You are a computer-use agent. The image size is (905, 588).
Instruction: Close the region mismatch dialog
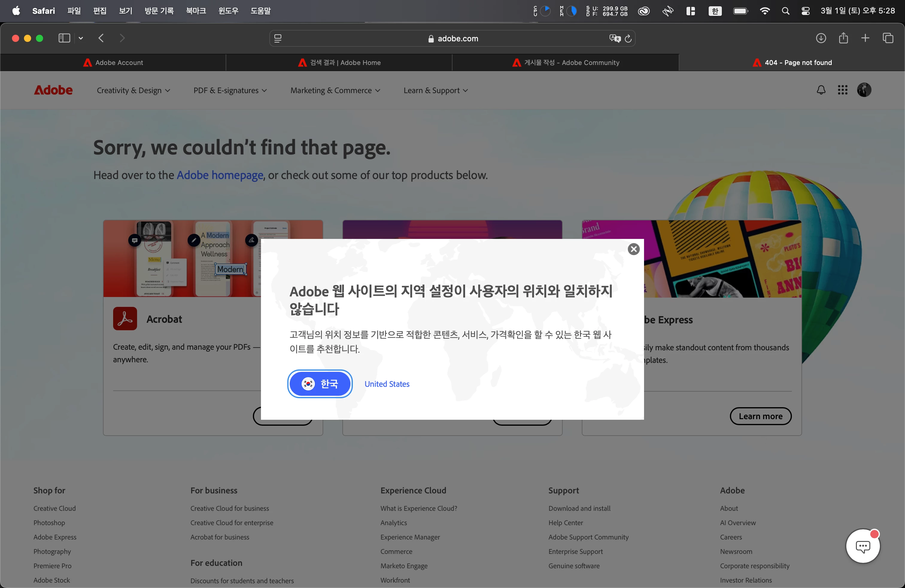(633, 249)
